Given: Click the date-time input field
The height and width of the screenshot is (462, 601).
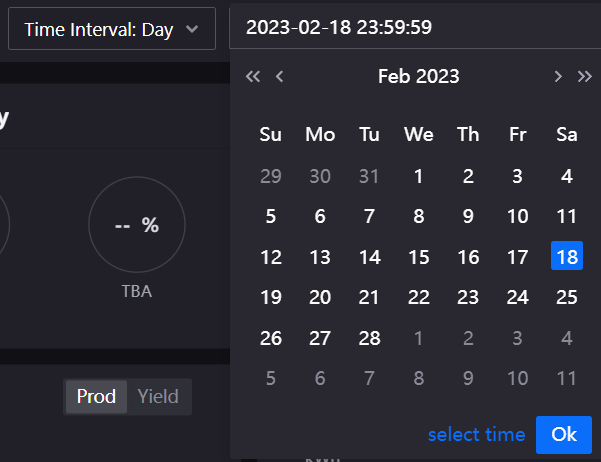Looking at the screenshot, I should (415, 28).
